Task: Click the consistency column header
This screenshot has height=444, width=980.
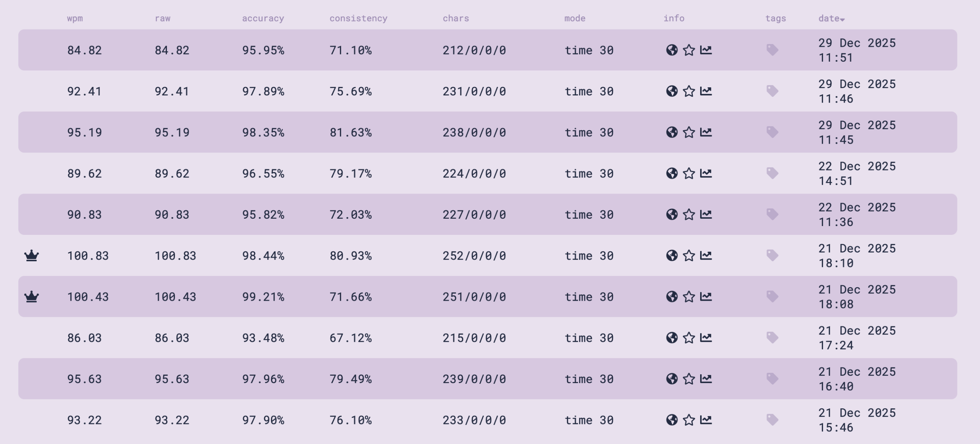Action: coord(358,18)
